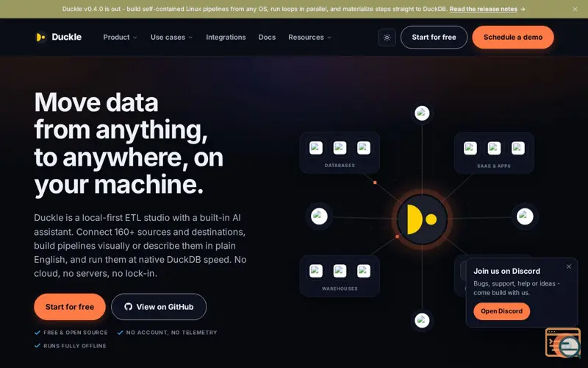The image size is (588, 368).
Task: Close the Join us on Discord popup
Action: tap(568, 266)
